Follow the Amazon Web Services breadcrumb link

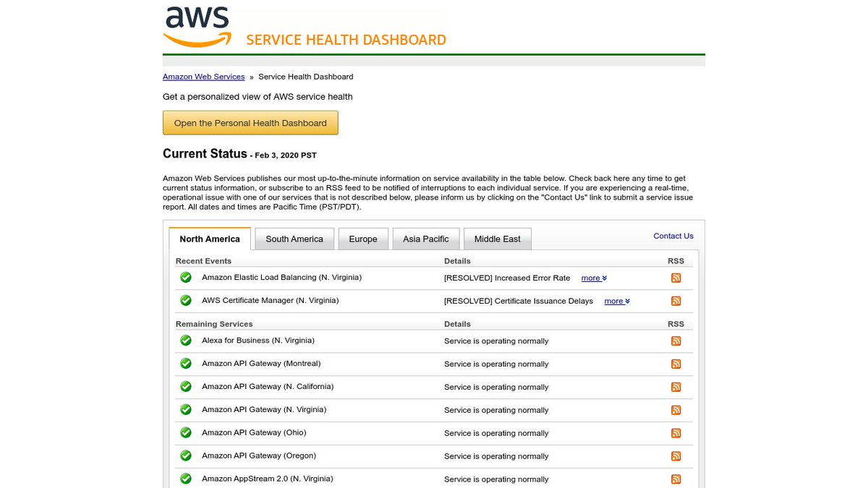(204, 77)
